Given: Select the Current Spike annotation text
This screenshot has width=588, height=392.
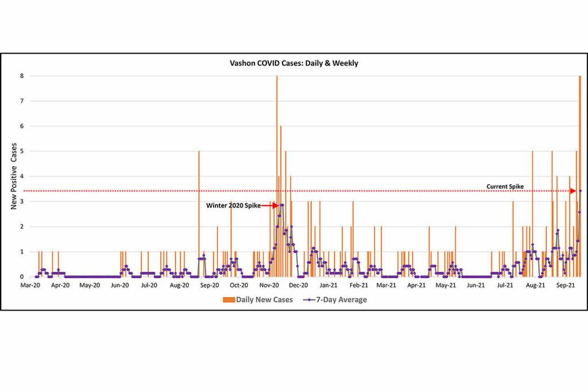Looking at the screenshot, I should 505,186.
